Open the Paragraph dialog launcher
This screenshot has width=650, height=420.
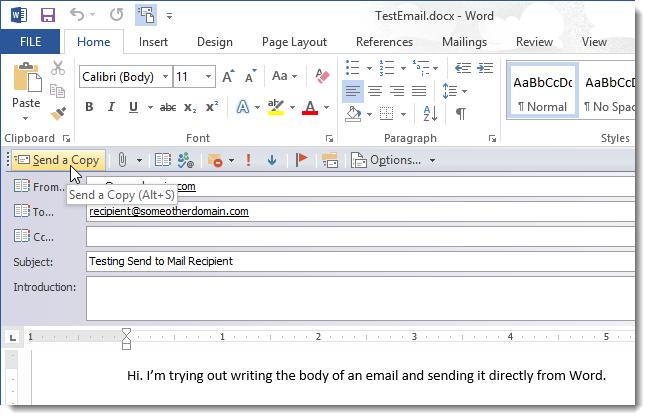492,138
